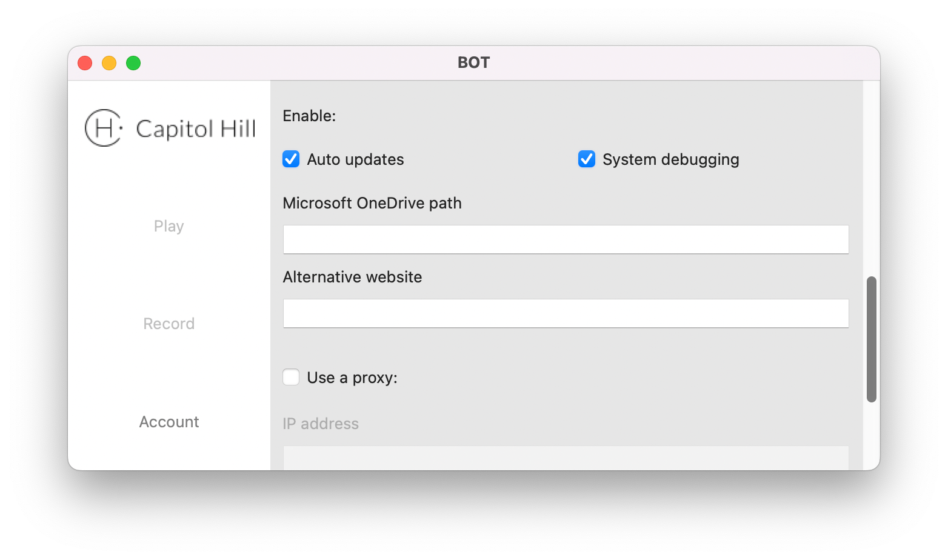This screenshot has height=560, width=948.
Task: Click the Auto updates label text
Action: [355, 159]
